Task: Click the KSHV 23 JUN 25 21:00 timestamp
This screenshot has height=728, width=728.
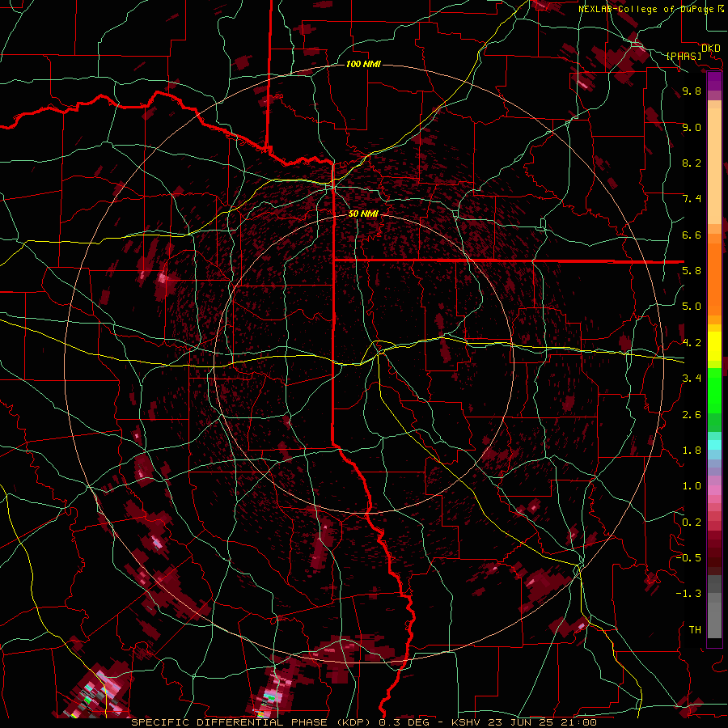Action: [523, 722]
